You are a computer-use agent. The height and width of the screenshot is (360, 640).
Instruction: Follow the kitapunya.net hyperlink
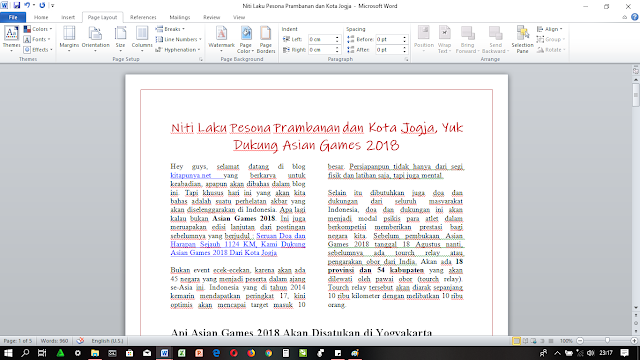tap(191, 175)
